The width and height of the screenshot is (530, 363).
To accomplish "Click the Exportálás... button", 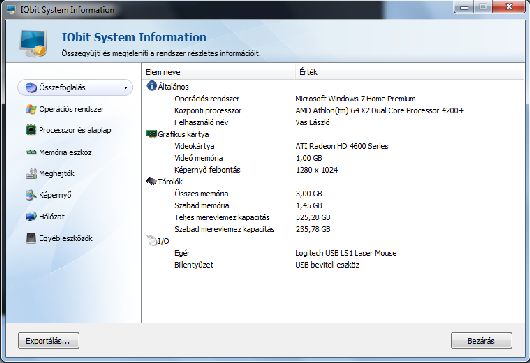I will [48, 341].
